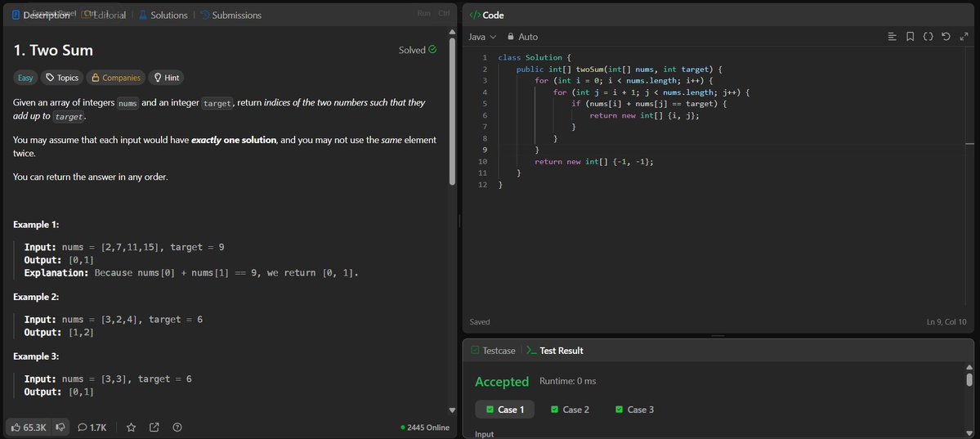Click the code format lines icon
This screenshot has height=439, width=980.
click(x=892, y=37)
